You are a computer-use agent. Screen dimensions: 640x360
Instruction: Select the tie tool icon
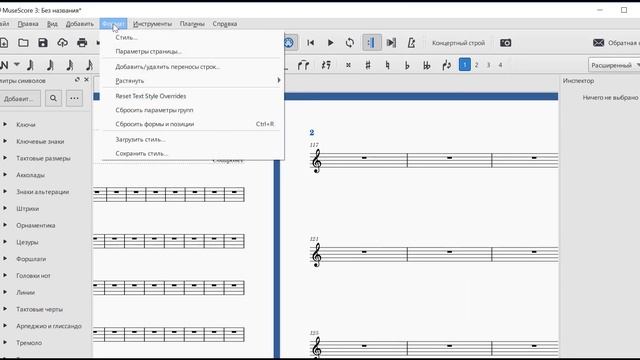tap(303, 65)
